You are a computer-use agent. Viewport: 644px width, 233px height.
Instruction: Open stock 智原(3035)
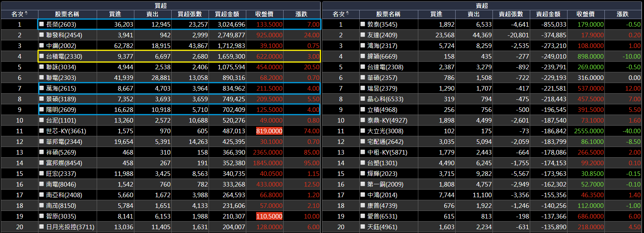point(61,216)
